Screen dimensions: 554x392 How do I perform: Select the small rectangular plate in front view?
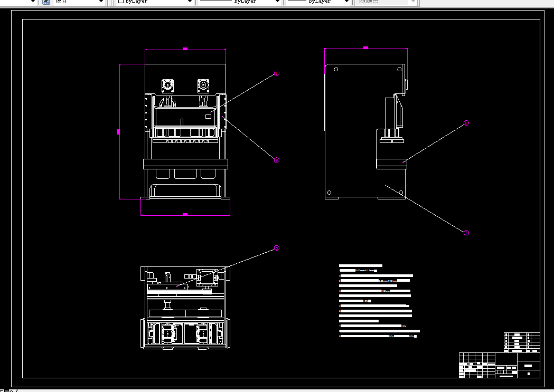click(209, 116)
